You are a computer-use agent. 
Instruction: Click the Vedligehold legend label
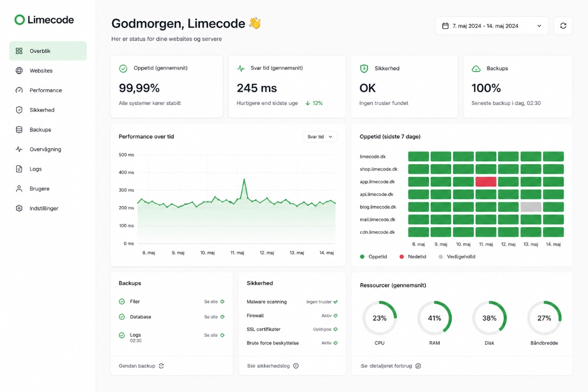(x=461, y=257)
